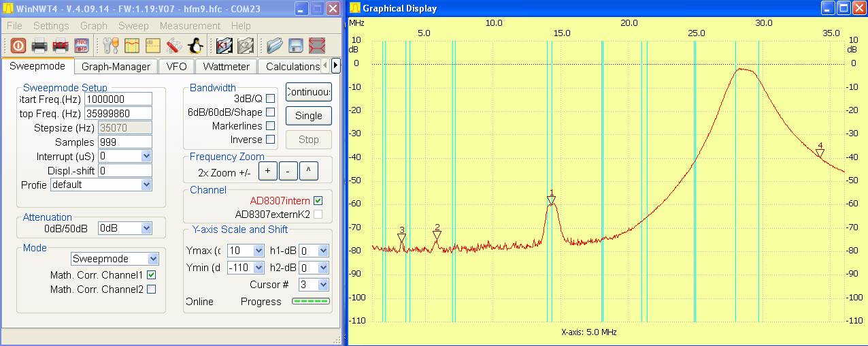Switch to the Wattmeter tab
Viewport: 868px width, 346px height.
tap(227, 67)
